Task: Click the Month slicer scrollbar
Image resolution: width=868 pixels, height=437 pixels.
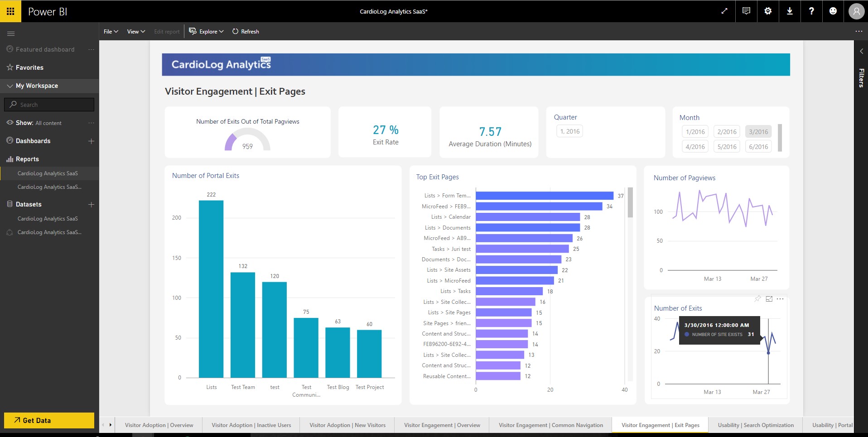Action: coord(780,138)
